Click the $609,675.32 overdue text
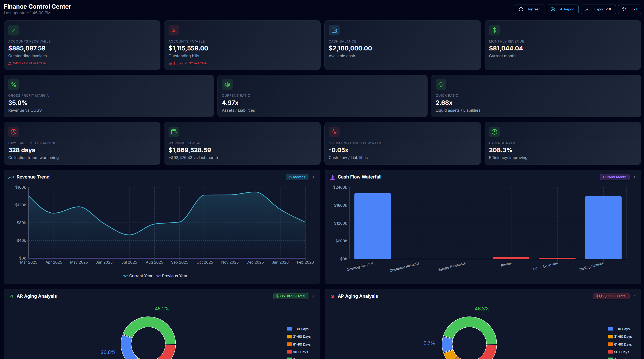This screenshot has height=359, width=644. click(190, 63)
